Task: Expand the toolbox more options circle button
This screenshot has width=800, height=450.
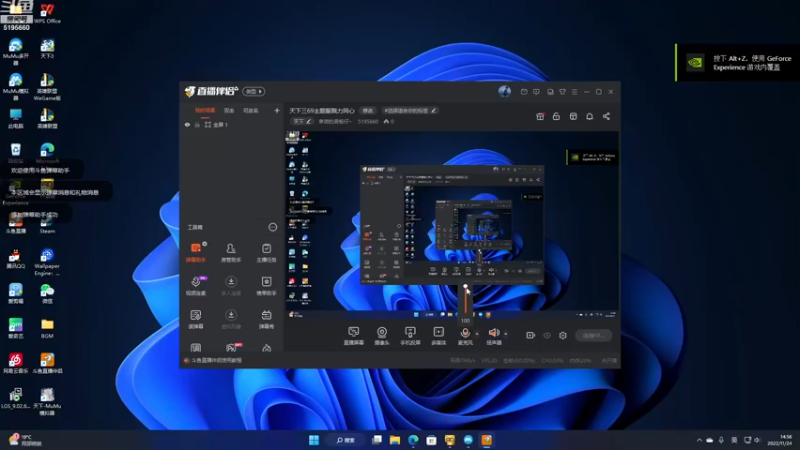Action: 273,227
